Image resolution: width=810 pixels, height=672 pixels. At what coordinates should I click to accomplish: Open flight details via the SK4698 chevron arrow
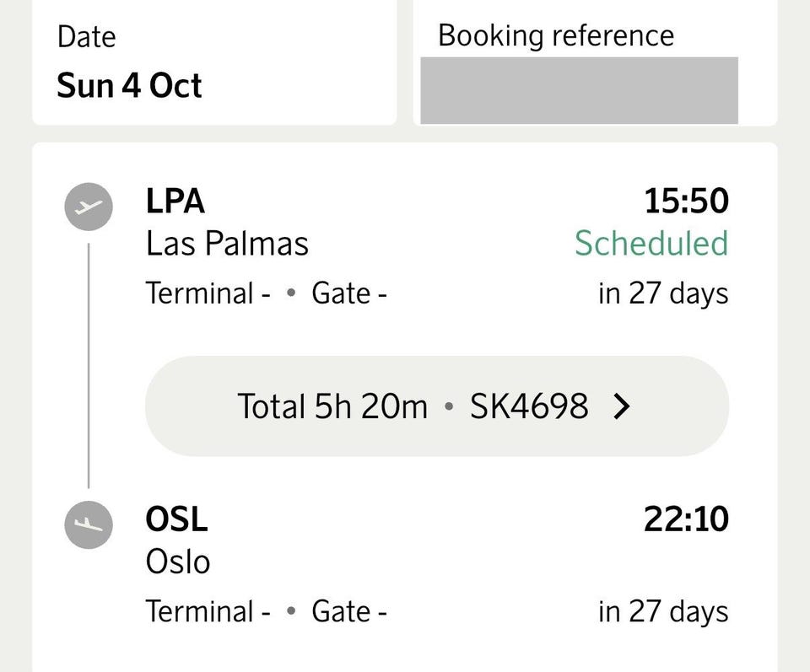(x=622, y=406)
